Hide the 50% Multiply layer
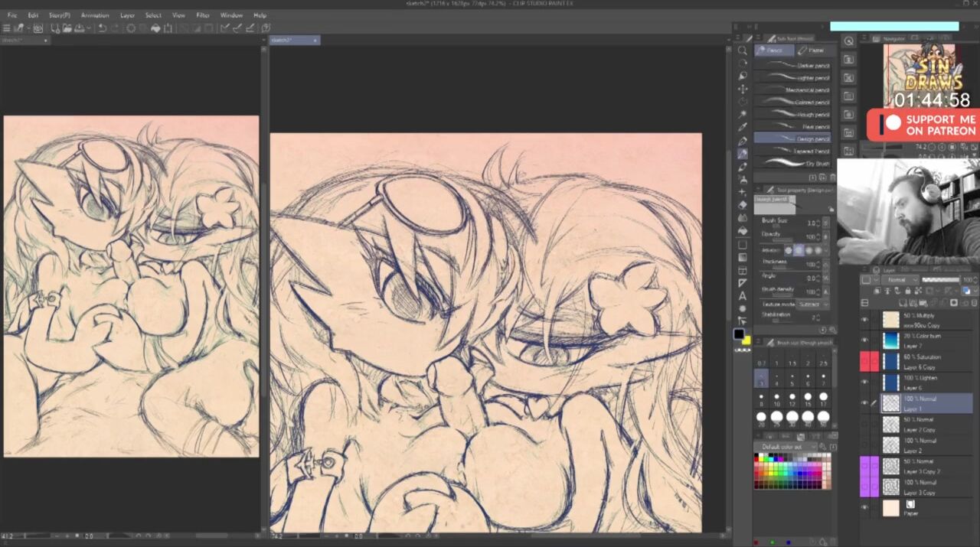This screenshot has width=980, height=547. click(865, 320)
